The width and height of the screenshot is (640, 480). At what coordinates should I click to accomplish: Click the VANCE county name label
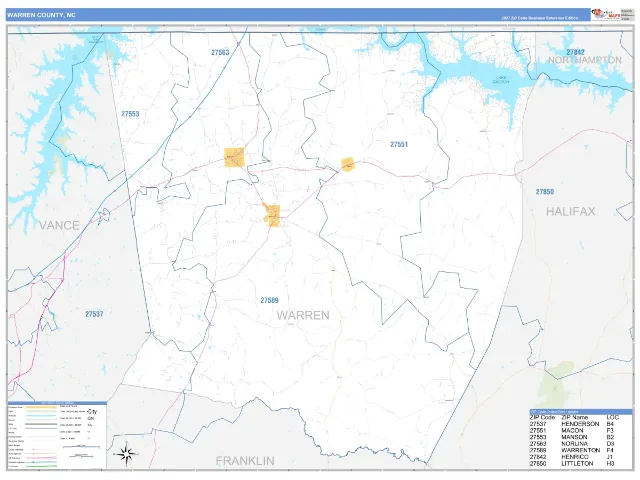coord(59,225)
